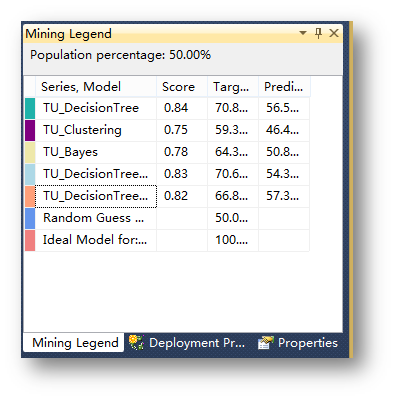Viewport: 395px width, 400px height.
Task: Select the focused TU_DecisionTree... row scoring 0.82
Action: tap(96, 196)
